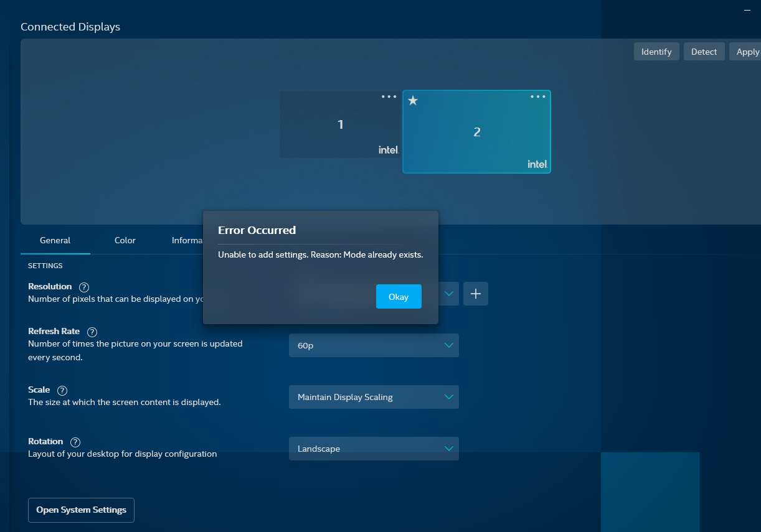Click the Identify button
The image size is (761, 532).
pyautogui.click(x=656, y=52)
